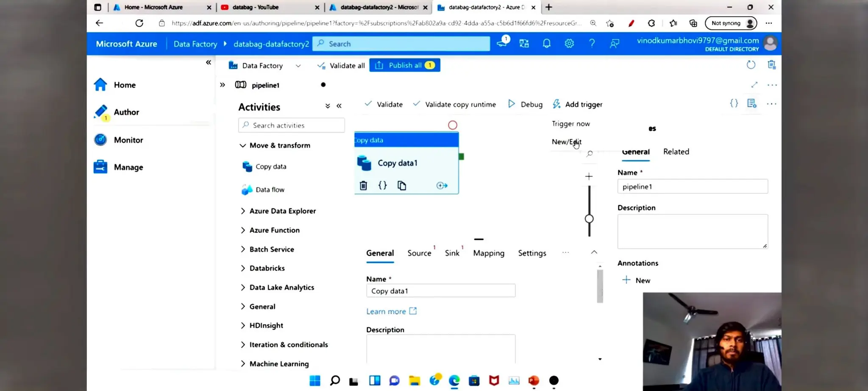Click Validate copy runtime
The image size is (868, 391).
pos(454,104)
